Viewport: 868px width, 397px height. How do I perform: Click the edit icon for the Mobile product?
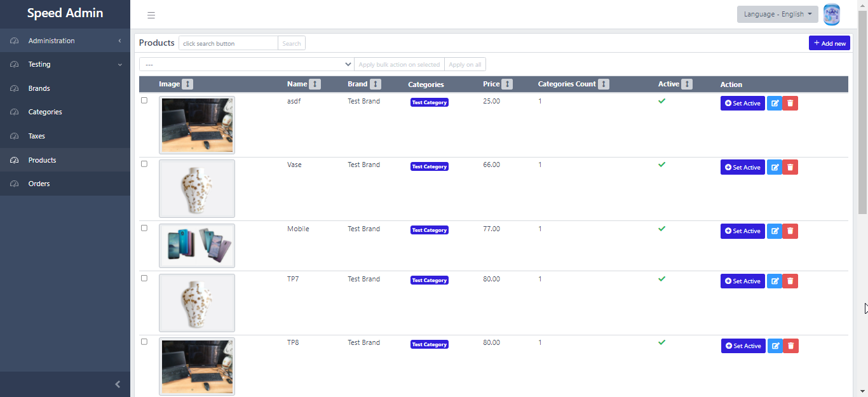(775, 231)
